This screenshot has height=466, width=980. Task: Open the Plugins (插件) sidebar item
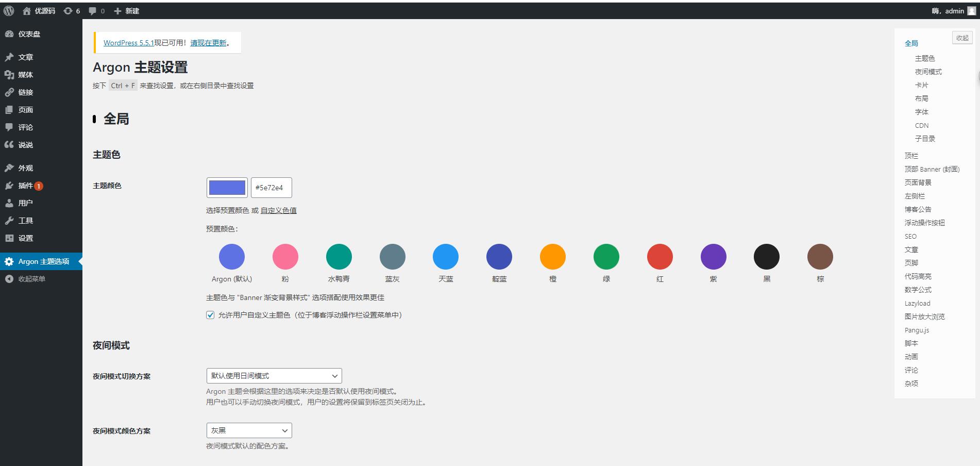point(25,186)
